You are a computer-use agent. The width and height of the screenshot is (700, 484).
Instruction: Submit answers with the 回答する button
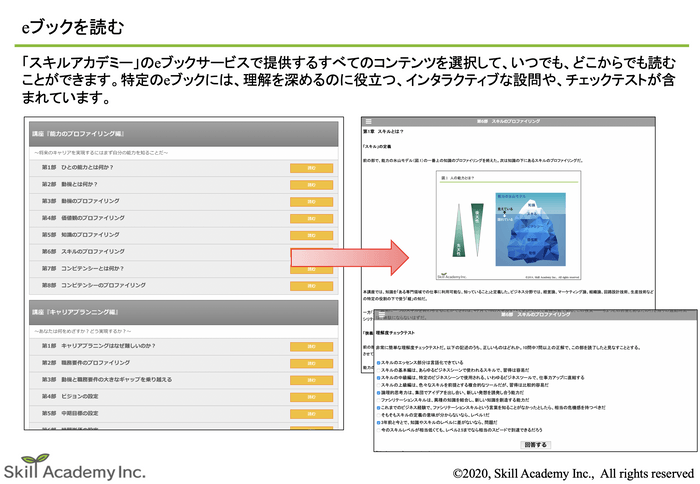536,445
